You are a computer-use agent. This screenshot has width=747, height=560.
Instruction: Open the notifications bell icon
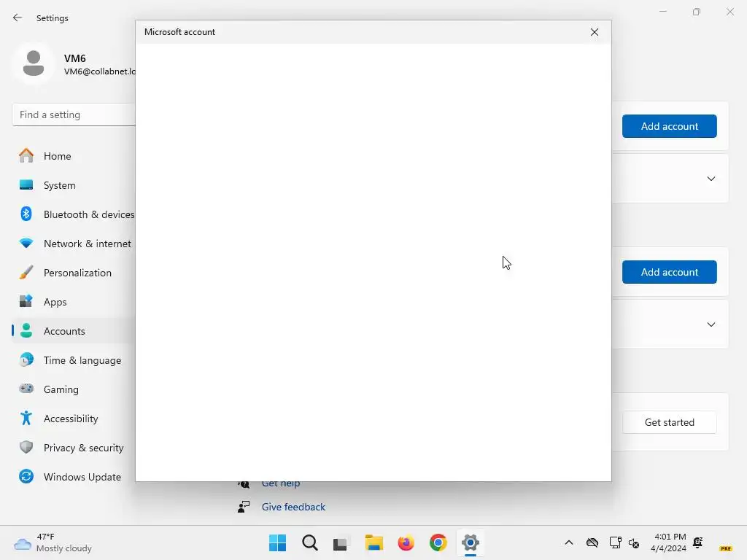tap(698, 542)
